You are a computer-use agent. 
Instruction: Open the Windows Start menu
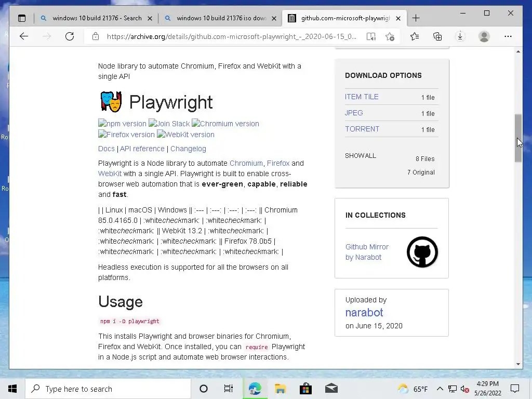pos(12,389)
